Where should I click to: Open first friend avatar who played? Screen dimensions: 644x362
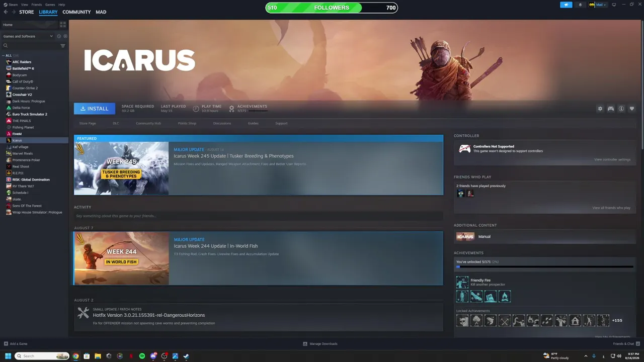pos(460,194)
